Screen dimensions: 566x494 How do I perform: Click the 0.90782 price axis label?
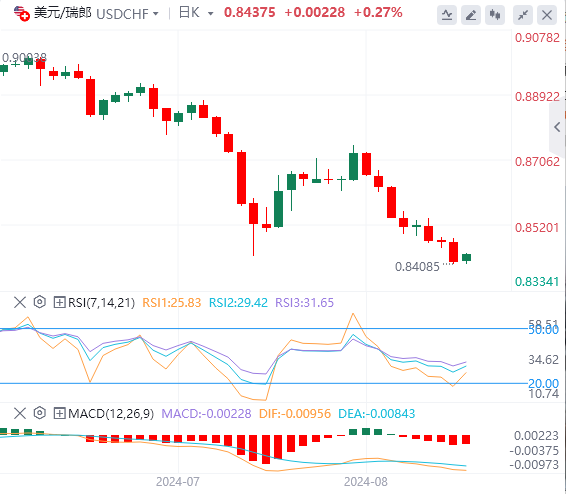537,38
